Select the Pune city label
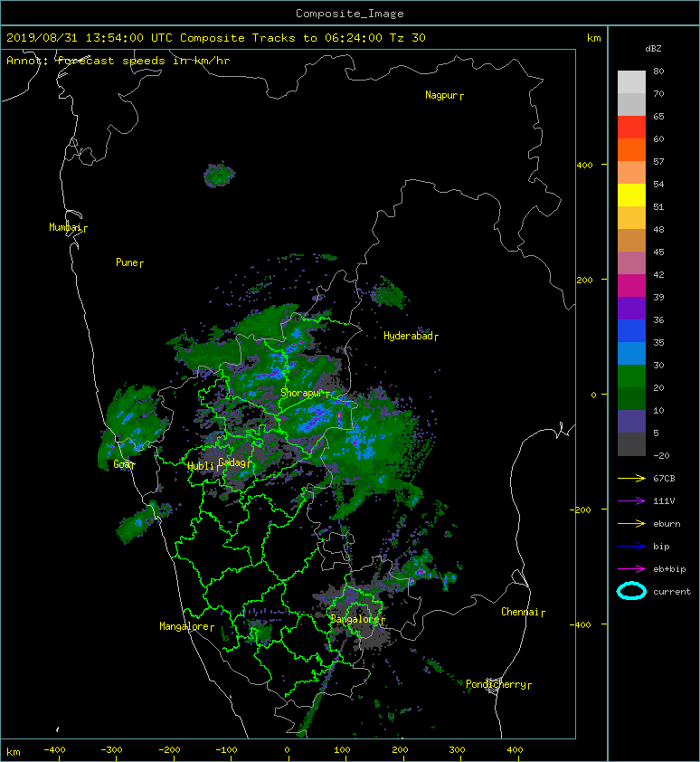Image resolution: width=700 pixels, height=762 pixels. (x=127, y=262)
